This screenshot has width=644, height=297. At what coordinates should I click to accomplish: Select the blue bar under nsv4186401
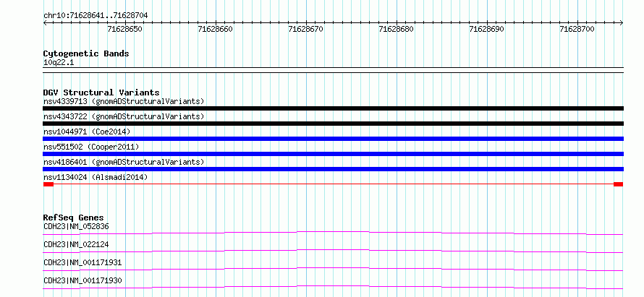click(333, 169)
